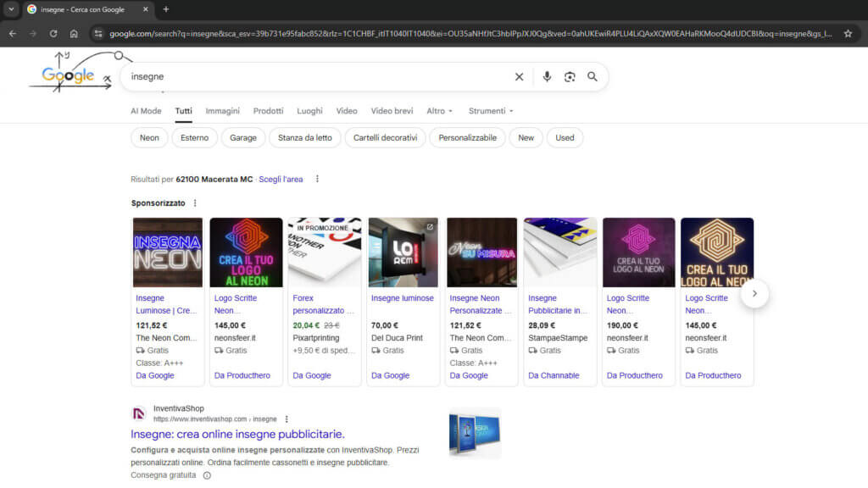Open the three-dot menu next to location
This screenshot has height=488, width=868.
click(x=317, y=179)
